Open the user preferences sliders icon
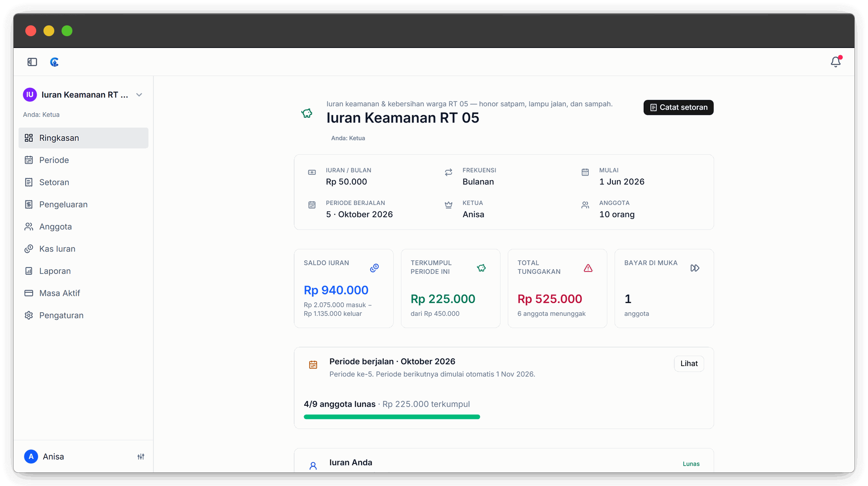The width and height of the screenshot is (868, 486). pos(141,457)
